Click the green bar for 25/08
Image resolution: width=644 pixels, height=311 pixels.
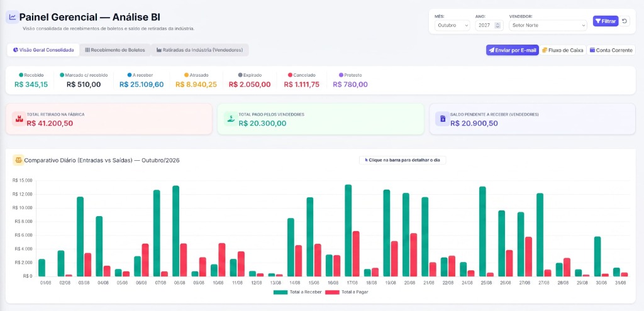(482, 231)
